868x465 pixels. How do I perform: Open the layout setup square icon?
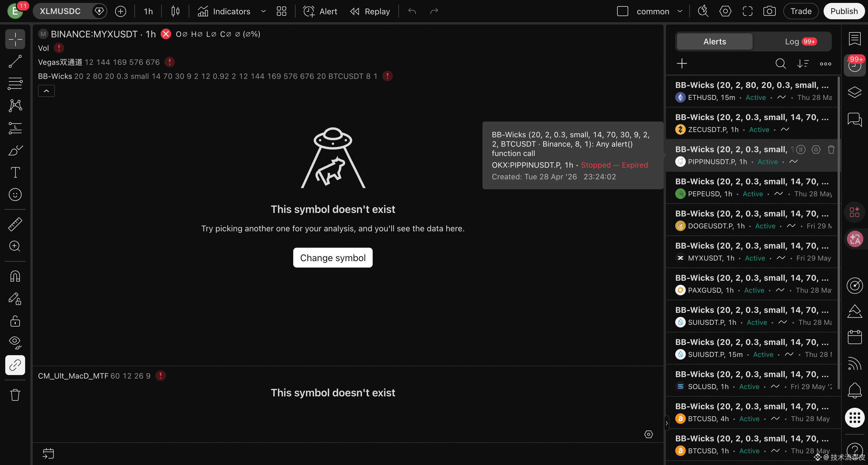(622, 11)
